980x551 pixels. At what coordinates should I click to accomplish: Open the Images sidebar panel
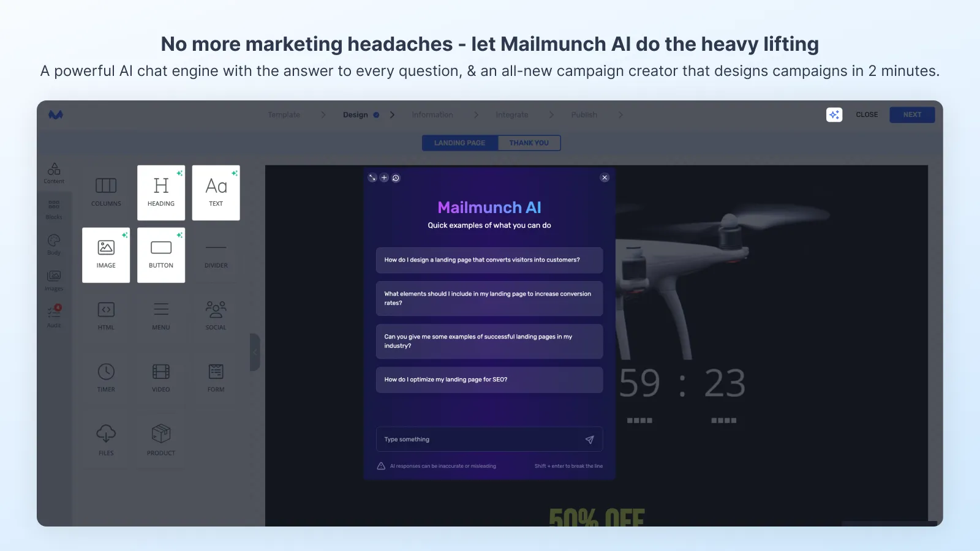click(x=54, y=280)
